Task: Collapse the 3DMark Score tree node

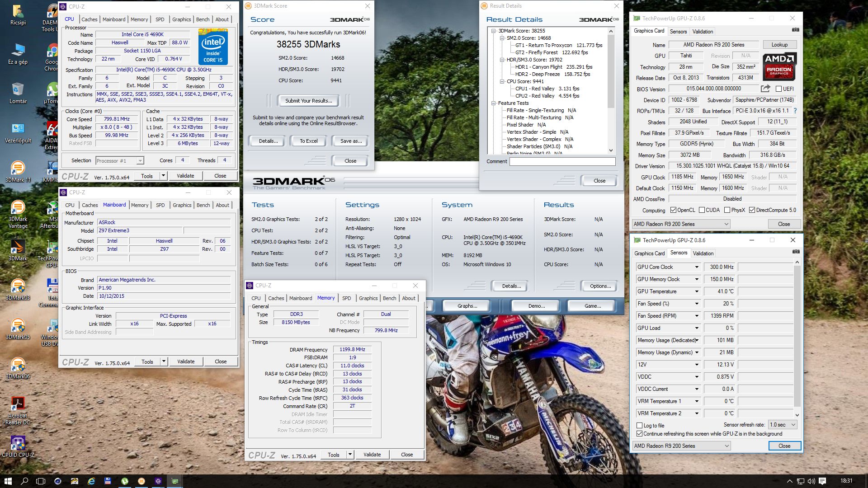Action: coord(494,31)
